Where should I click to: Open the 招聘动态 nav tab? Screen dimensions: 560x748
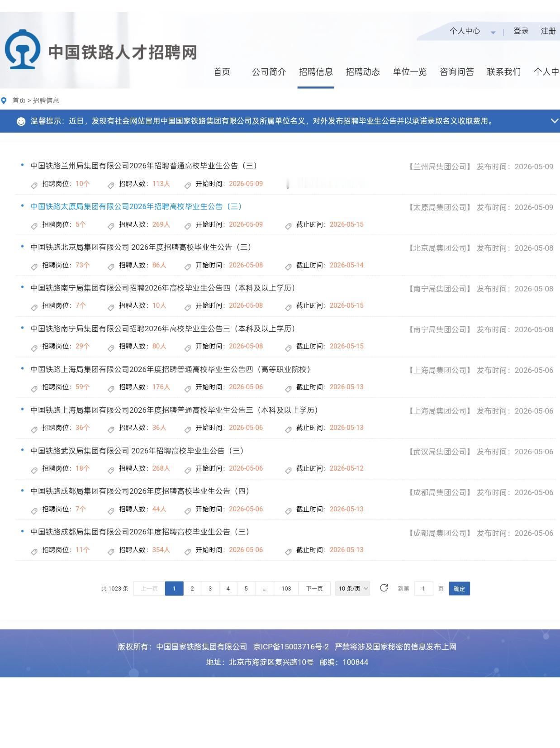tap(363, 71)
